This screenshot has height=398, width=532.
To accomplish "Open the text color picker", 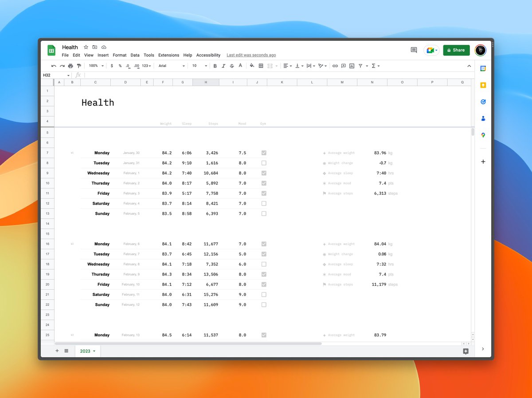I will [x=240, y=66].
